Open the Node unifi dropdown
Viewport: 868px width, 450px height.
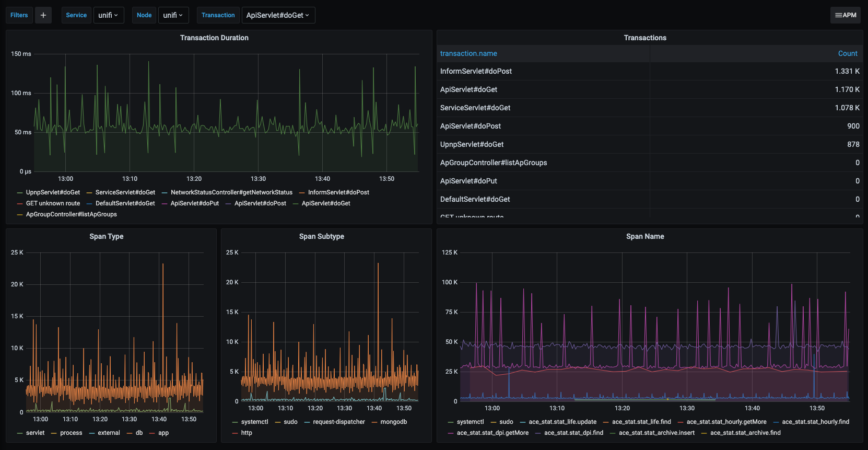pos(173,15)
